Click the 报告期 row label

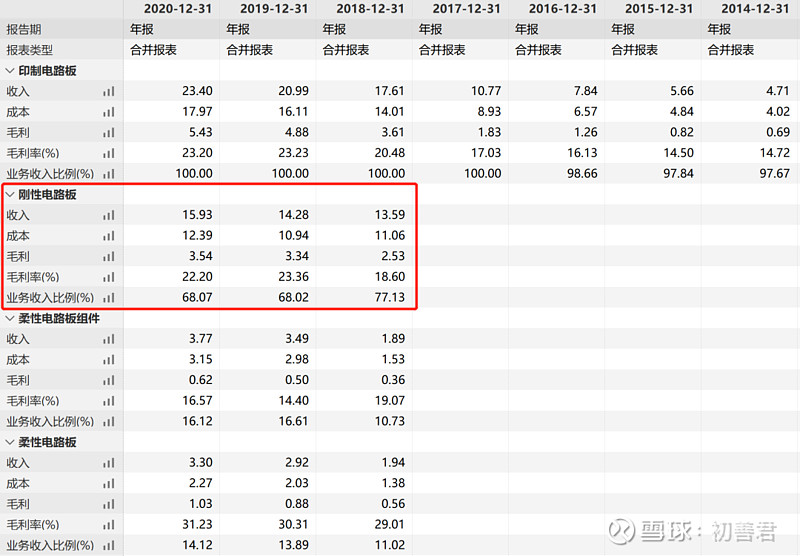tap(23, 30)
